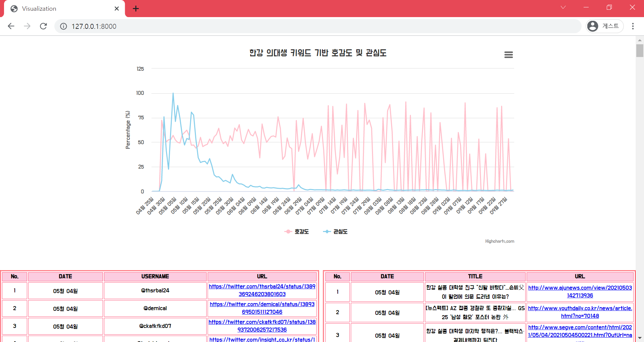
Task: Click inside the address bar
Action: tap(235, 26)
